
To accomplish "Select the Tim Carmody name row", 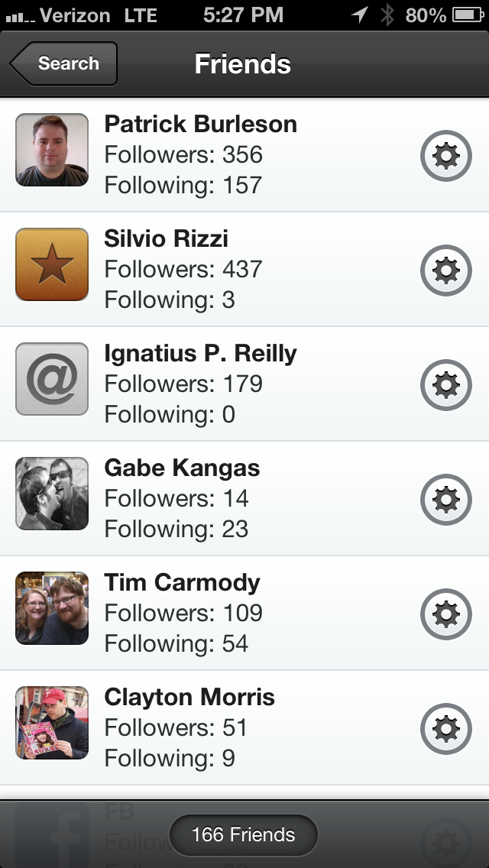I will tap(244, 613).
